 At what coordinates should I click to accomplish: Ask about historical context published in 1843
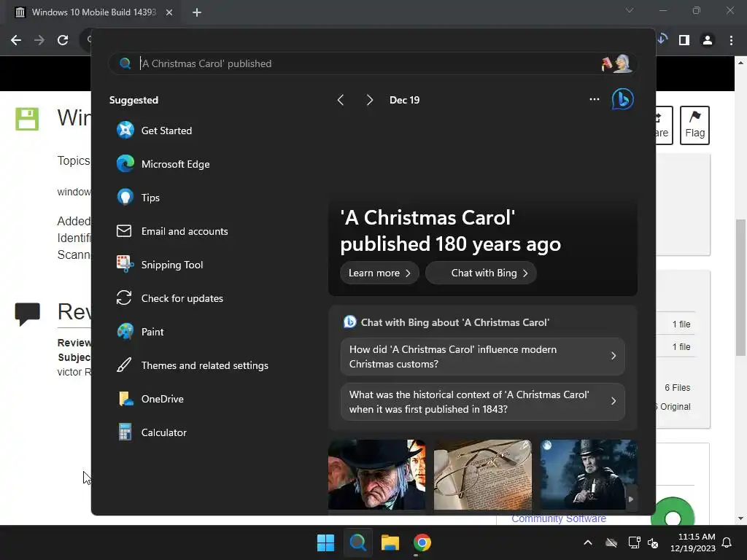[483, 402]
